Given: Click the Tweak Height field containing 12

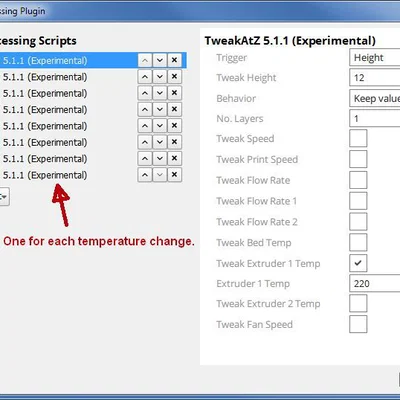Looking at the screenshot, I should tap(375, 78).
